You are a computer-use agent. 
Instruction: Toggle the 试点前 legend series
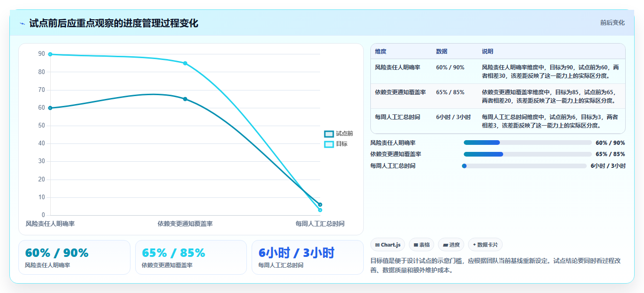tap(338, 134)
